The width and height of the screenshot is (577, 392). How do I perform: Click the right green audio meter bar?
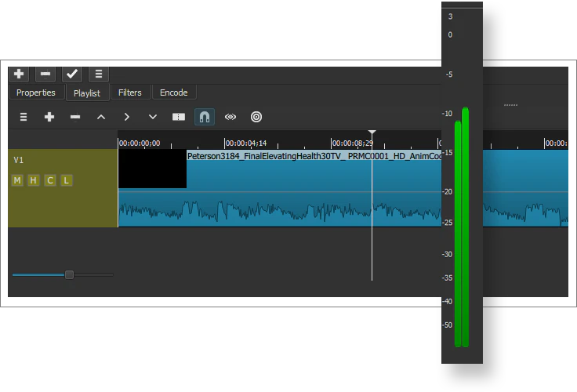click(465, 227)
